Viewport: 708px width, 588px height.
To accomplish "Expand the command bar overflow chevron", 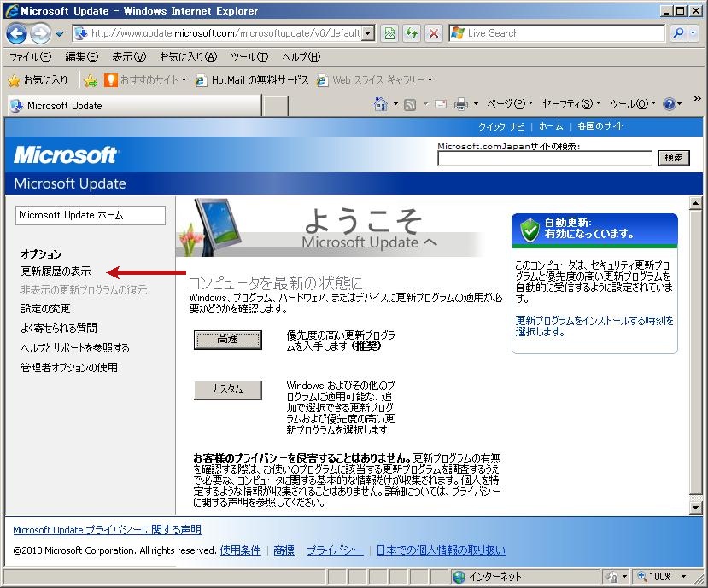I will pos(697,98).
